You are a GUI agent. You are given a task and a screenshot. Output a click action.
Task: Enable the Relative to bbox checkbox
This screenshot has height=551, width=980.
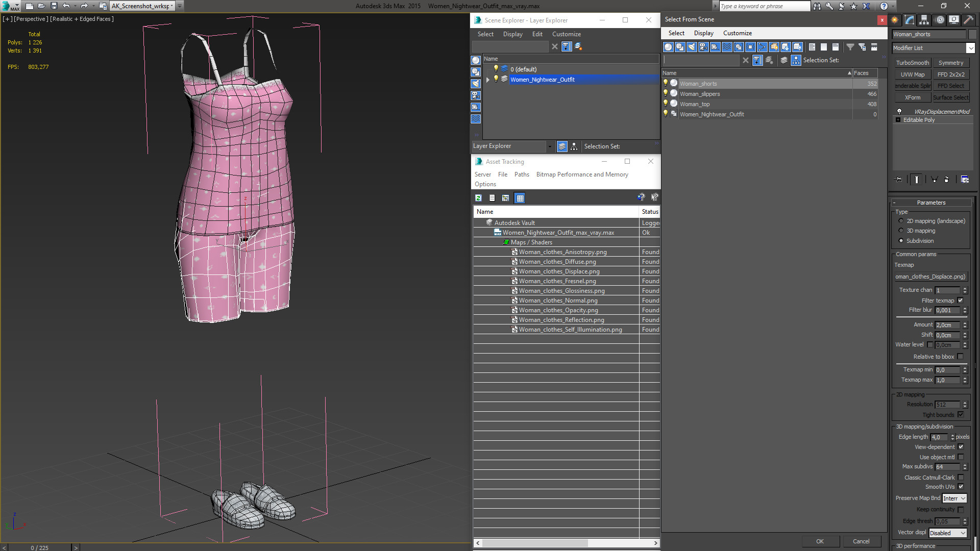pyautogui.click(x=961, y=357)
